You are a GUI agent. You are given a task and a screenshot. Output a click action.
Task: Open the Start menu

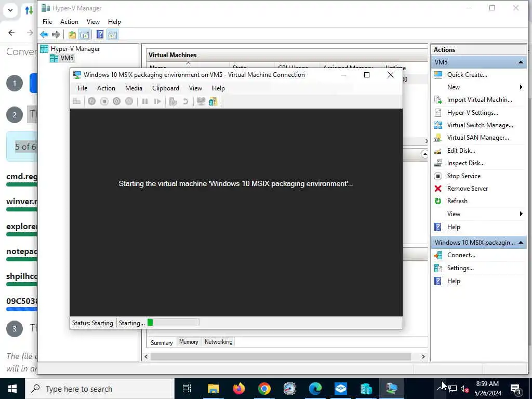point(12,389)
